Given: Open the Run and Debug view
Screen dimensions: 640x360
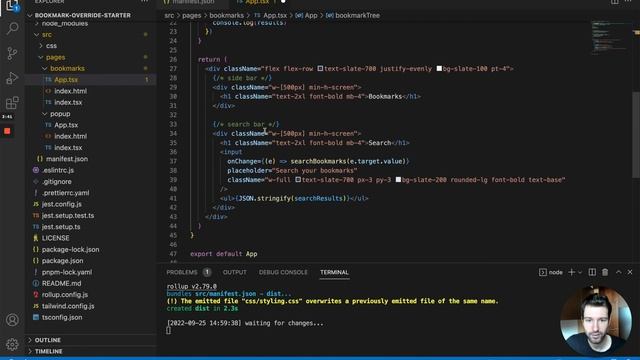Looking at the screenshot, I should pos(12,78).
